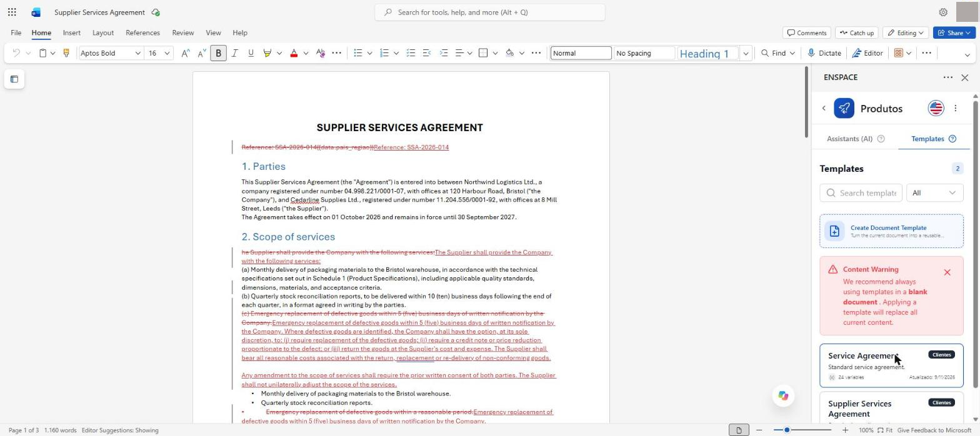Viewport: 980px width, 436px height.
Task: Open the app launcher waffle icon
Action: [x=12, y=12]
